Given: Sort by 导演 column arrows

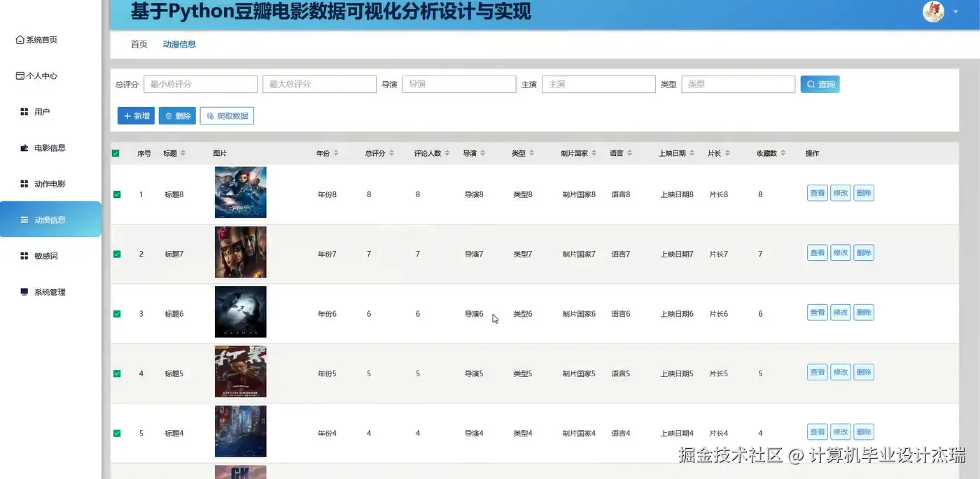Looking at the screenshot, I should point(482,153).
